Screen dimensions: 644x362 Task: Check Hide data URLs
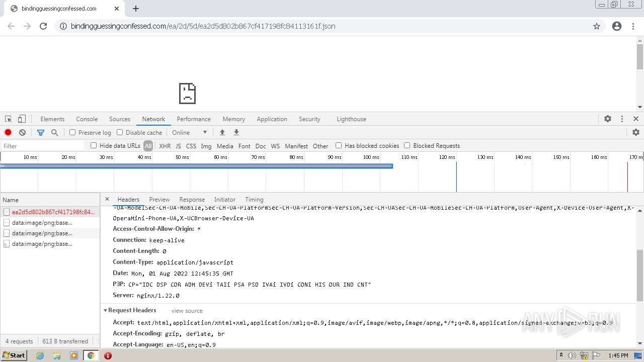click(x=94, y=145)
